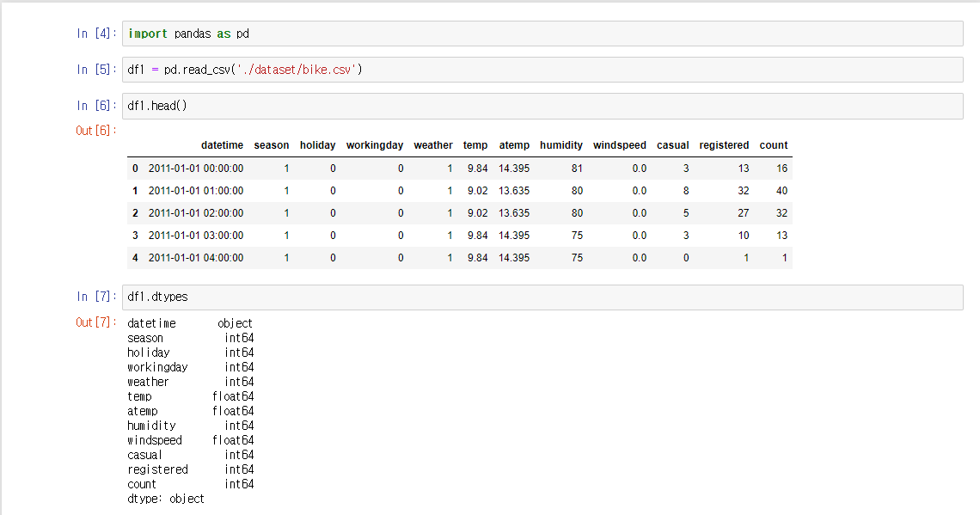
Task: Click casual value 5 in row 2
Action: point(686,213)
